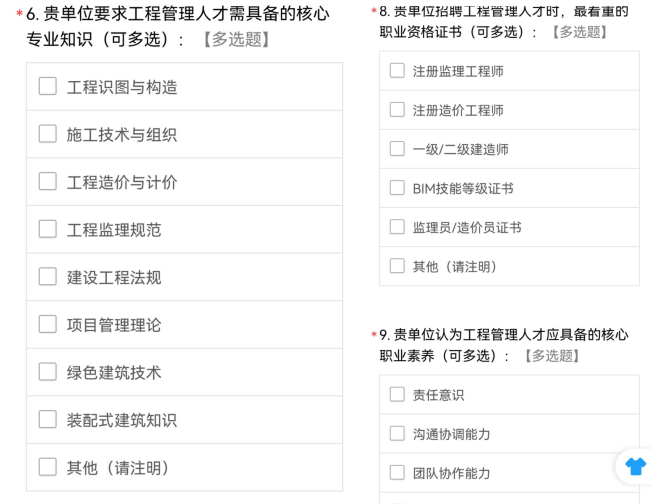Image resolution: width=652 pixels, height=504 pixels.
Task: Check BIM技能等级证书 option
Action: [x=397, y=188]
